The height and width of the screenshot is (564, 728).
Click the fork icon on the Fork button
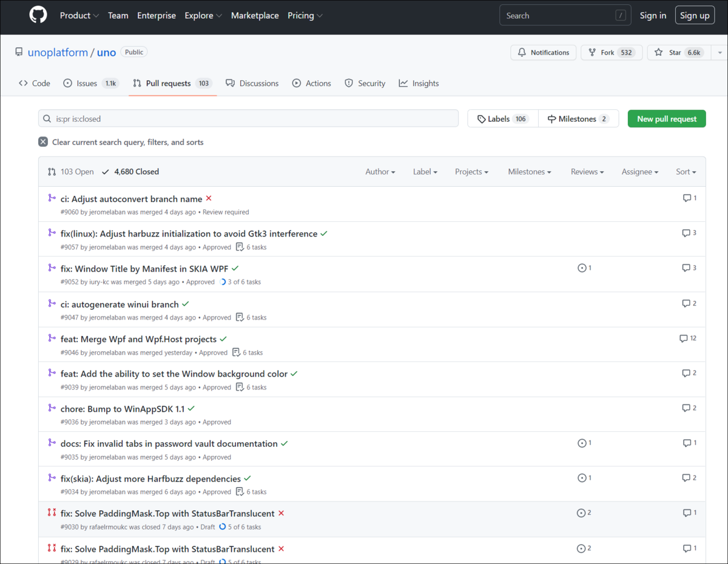[x=592, y=53]
